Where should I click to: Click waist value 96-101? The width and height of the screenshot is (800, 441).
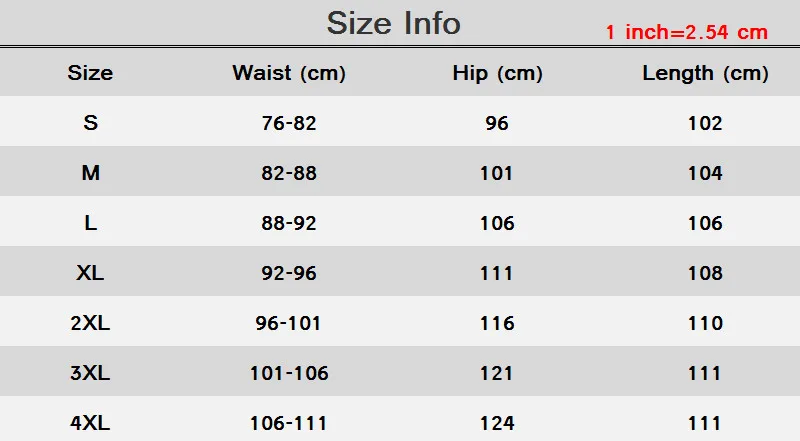coord(288,324)
